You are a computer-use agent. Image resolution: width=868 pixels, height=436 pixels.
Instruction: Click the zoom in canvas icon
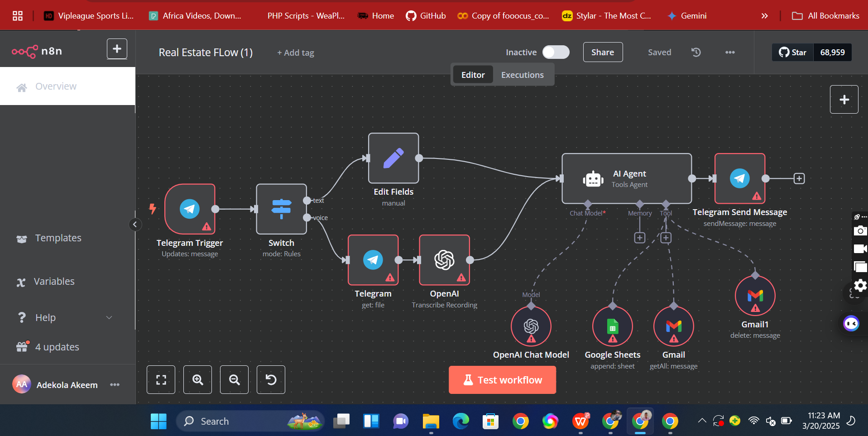tap(197, 379)
